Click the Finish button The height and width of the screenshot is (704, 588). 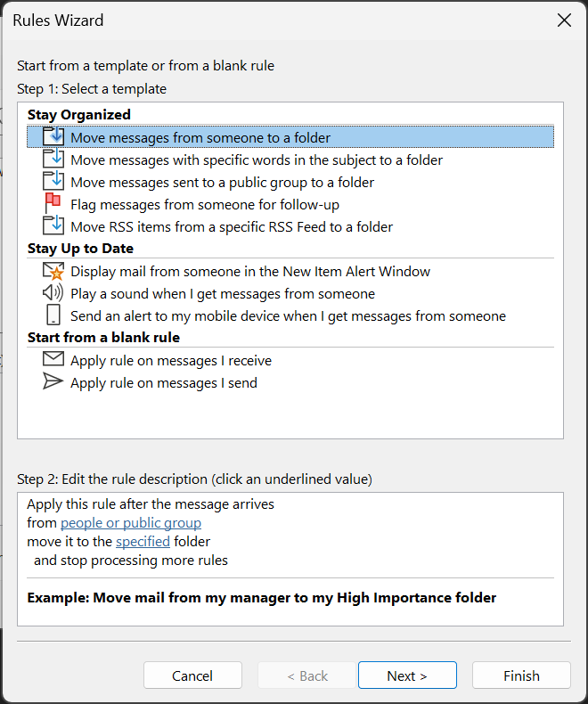[521, 675]
